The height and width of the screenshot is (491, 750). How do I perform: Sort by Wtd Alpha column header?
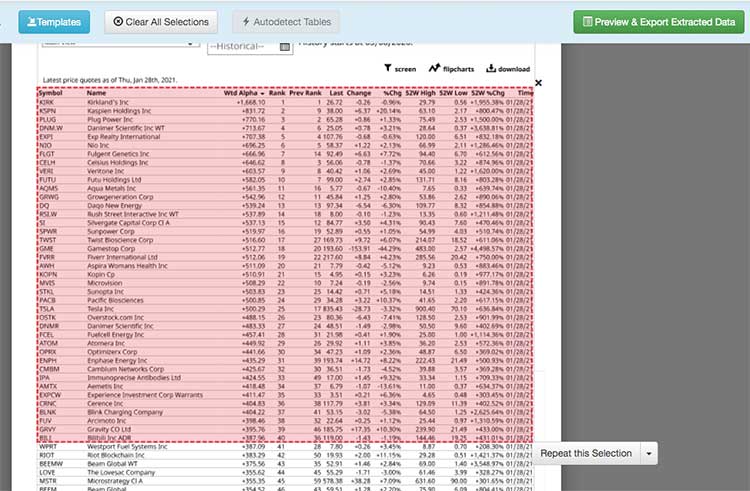click(x=243, y=92)
